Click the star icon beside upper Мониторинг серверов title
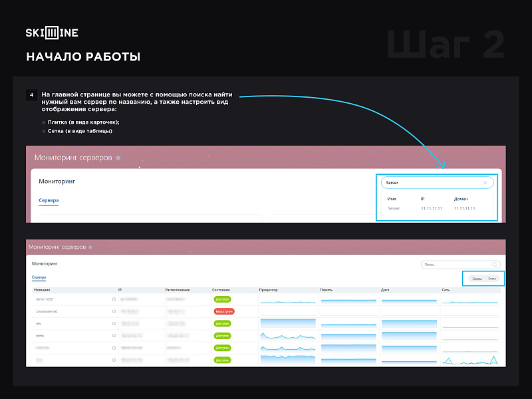The image size is (532, 399). tap(118, 158)
